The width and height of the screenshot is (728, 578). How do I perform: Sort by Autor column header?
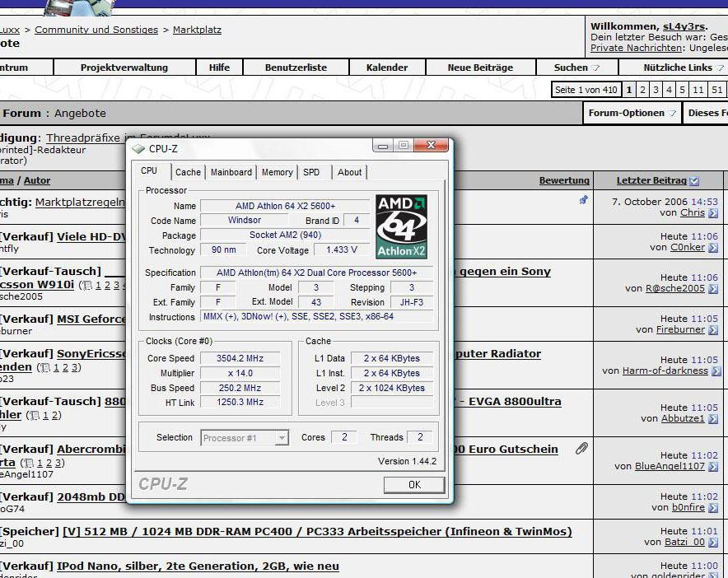tap(37, 180)
